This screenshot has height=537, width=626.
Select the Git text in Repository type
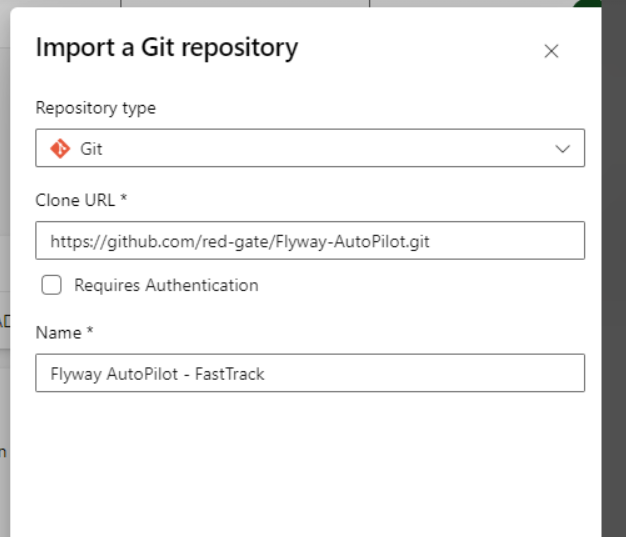[91, 149]
